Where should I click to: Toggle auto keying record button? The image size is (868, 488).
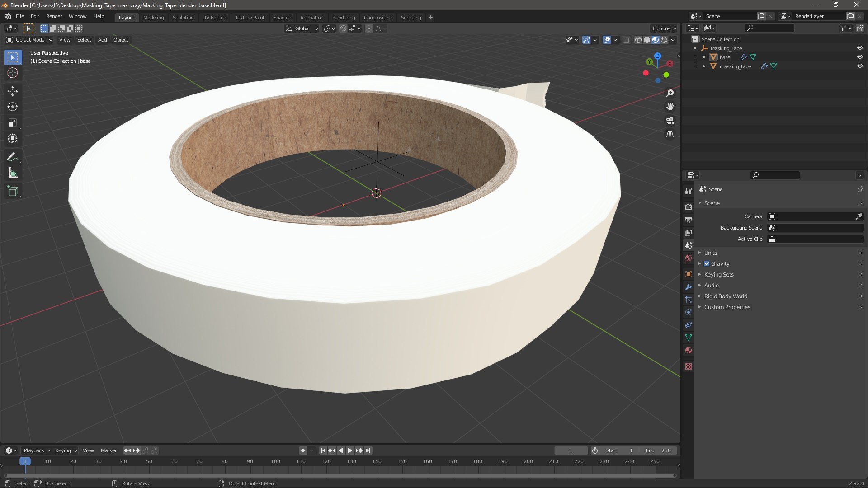303,450
